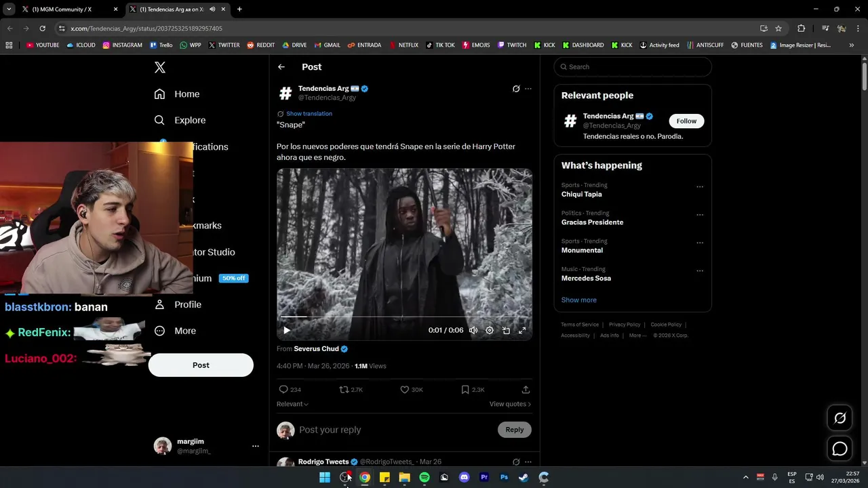868x488 pixels.
Task: Open Chrome extensions puzzle icon
Action: pos(802,28)
